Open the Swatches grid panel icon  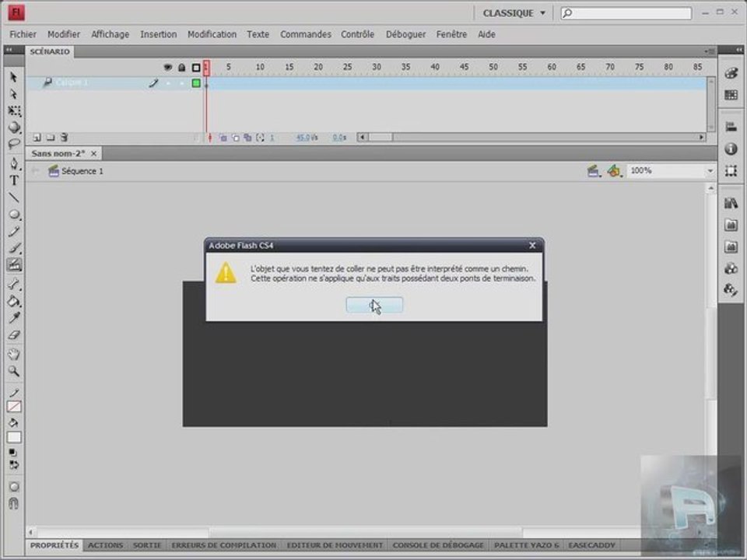(731, 95)
